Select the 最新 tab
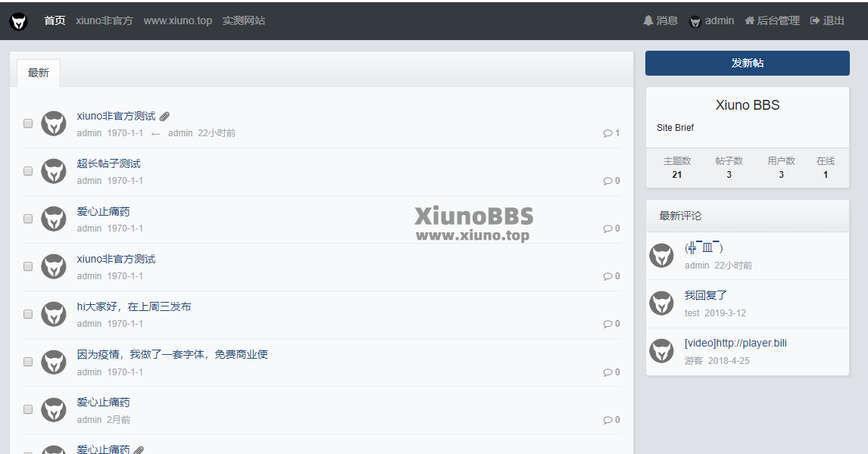 (39, 73)
